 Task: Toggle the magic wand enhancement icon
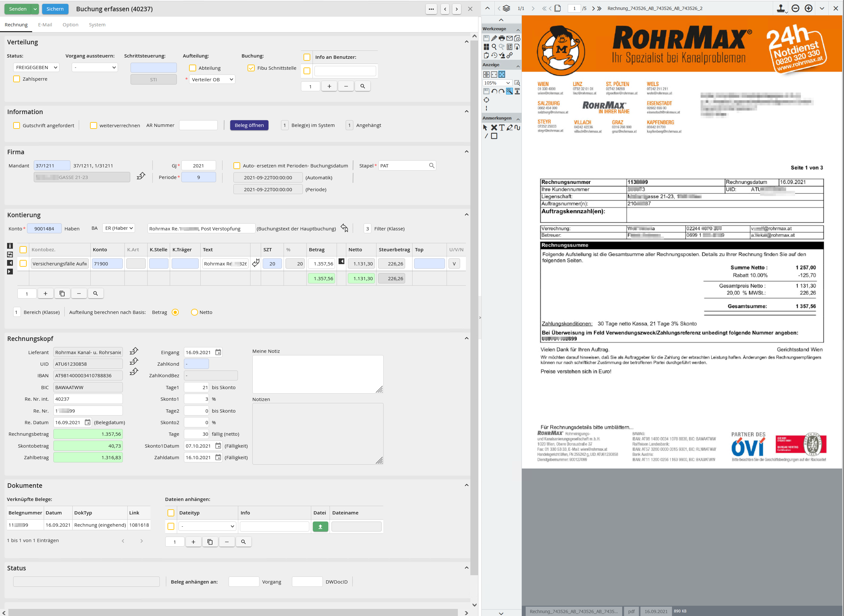[509, 91]
